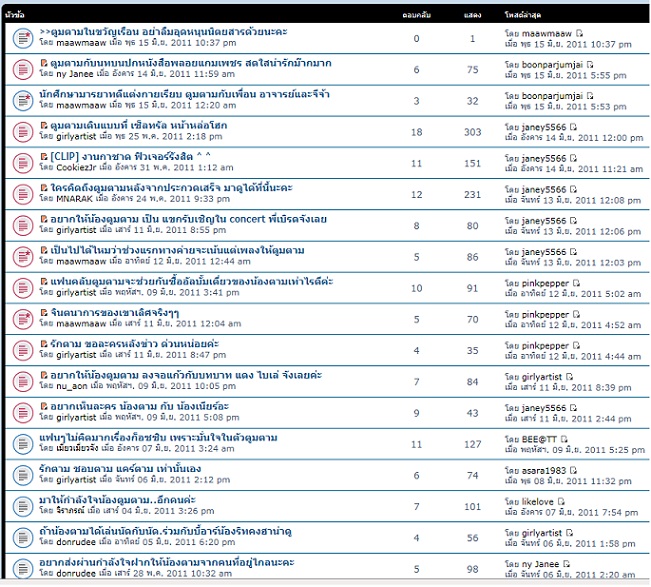The image size is (651, 587).
Task: Click the grey topic icon on the BEE@TT row
Action: click(23, 444)
